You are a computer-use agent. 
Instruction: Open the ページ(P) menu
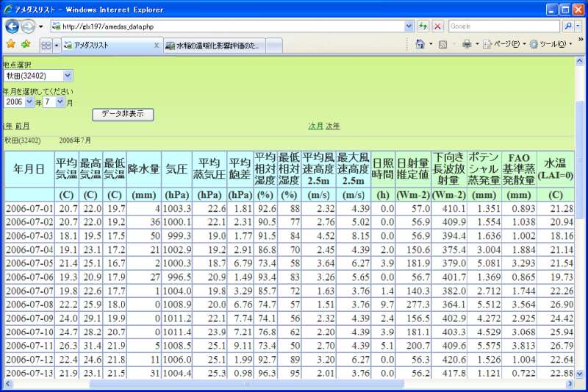pos(504,44)
